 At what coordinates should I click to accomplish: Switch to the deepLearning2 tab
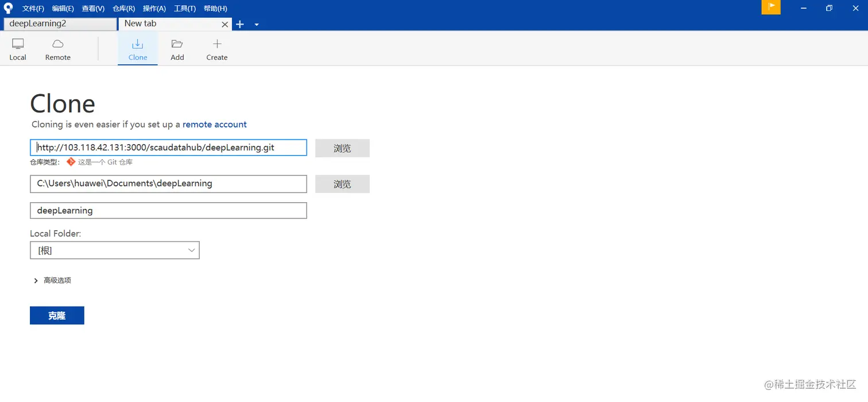click(60, 24)
